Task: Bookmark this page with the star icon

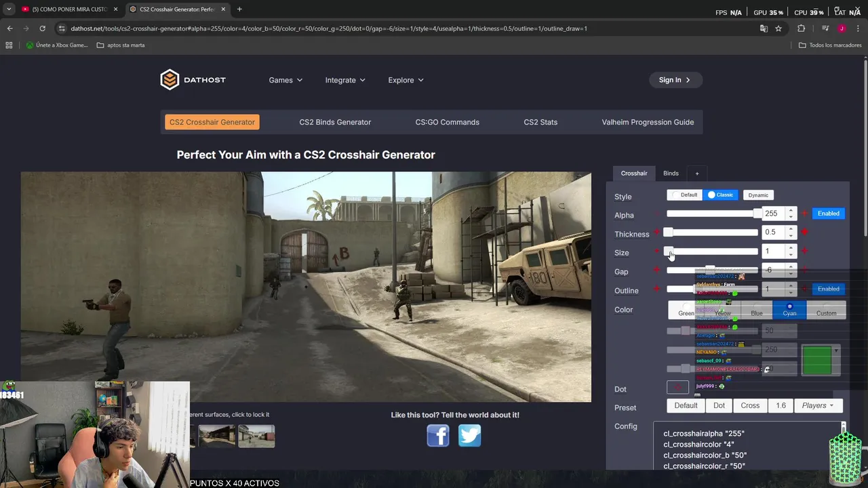Action: click(x=778, y=28)
